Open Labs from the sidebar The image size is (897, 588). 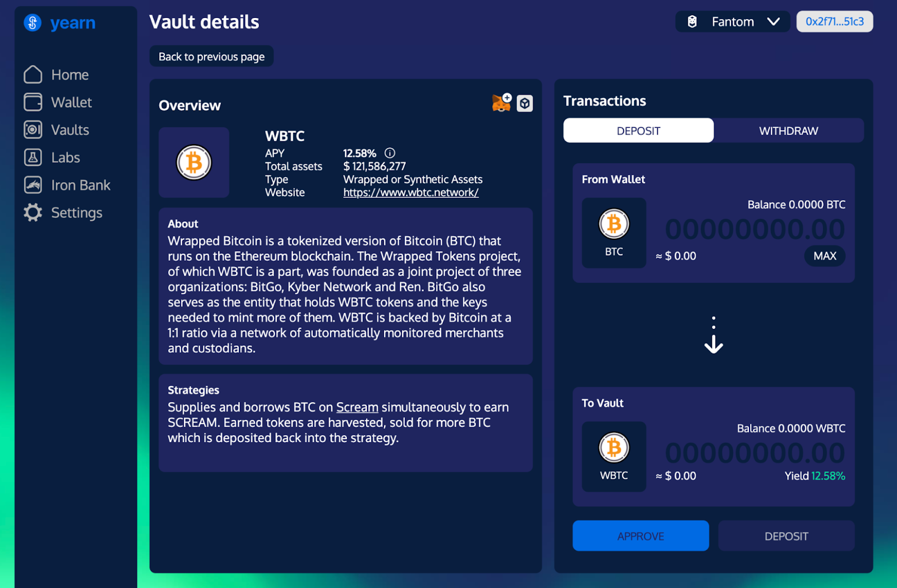click(x=66, y=157)
